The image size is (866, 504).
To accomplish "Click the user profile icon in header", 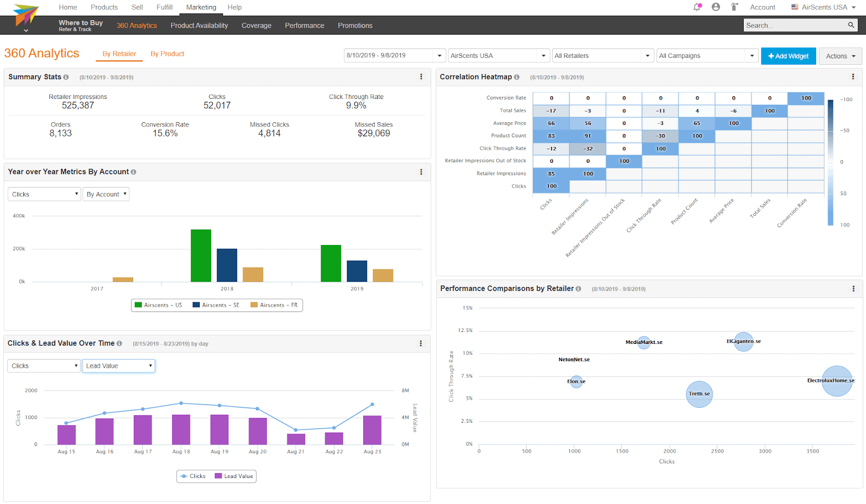I will click(x=716, y=7).
